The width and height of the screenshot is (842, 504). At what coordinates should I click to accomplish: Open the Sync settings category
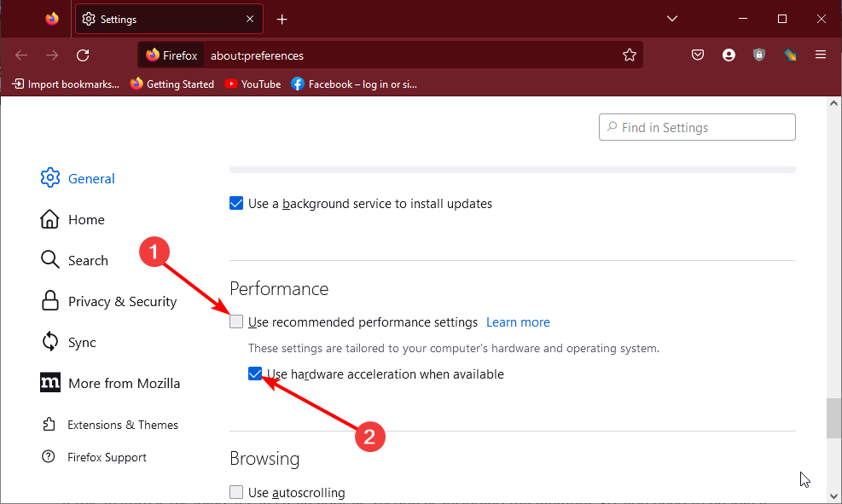68,342
